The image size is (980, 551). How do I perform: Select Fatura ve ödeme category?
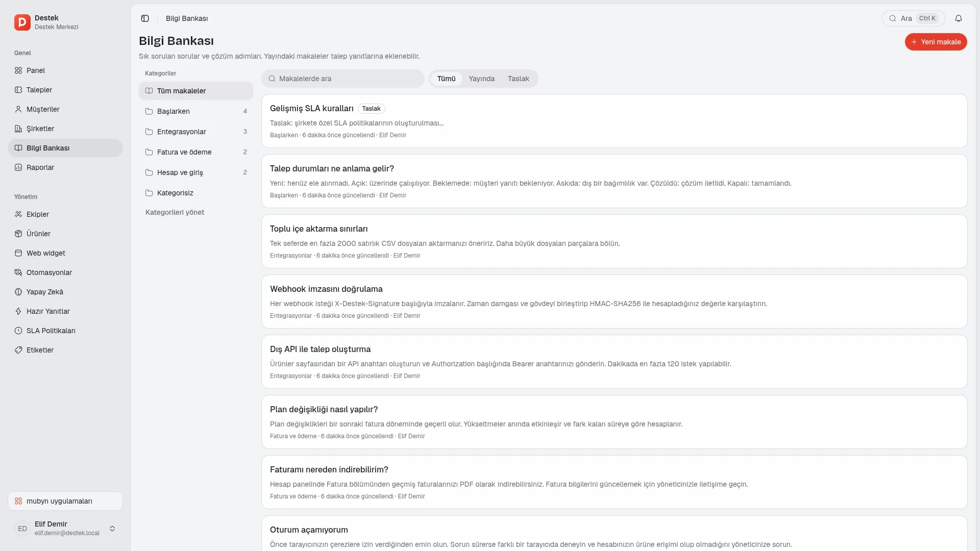(196, 152)
